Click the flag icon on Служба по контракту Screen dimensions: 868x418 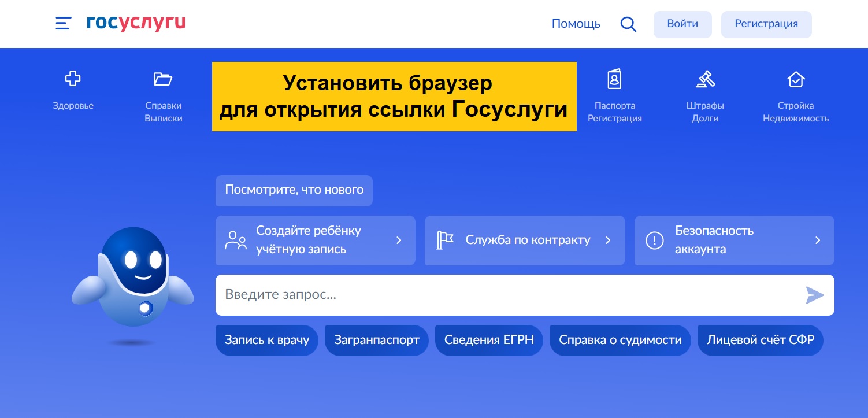(x=445, y=241)
